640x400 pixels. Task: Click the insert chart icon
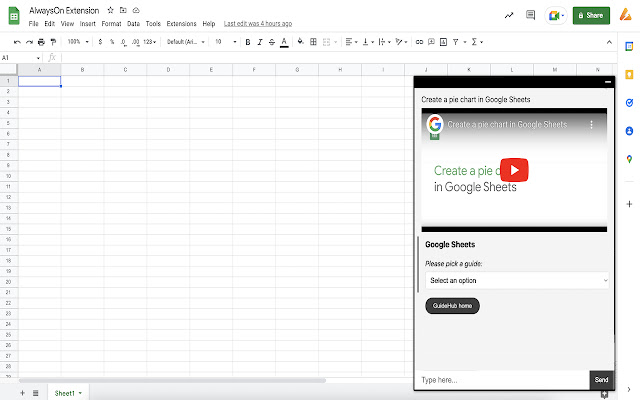point(443,42)
